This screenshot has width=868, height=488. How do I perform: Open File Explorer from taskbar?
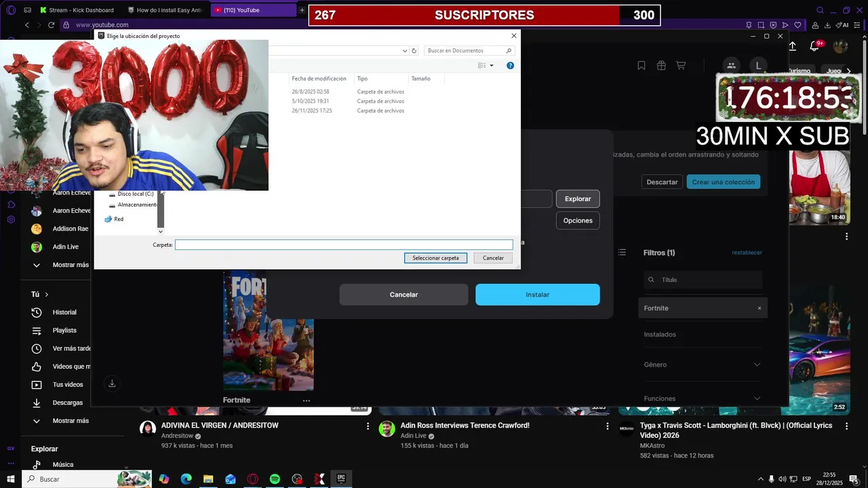tap(208, 479)
